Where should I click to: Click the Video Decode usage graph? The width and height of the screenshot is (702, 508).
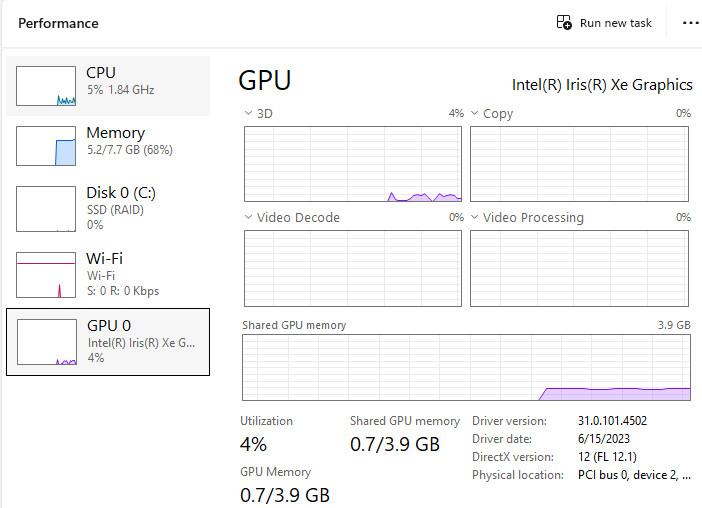tap(353, 269)
